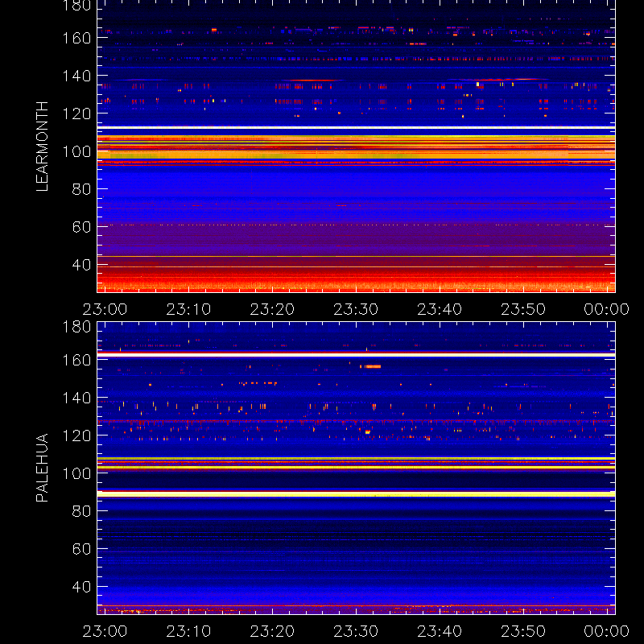644x644 pixels.
Task: Click the LEARMONTH vertical axis title
Action: (x=43, y=147)
